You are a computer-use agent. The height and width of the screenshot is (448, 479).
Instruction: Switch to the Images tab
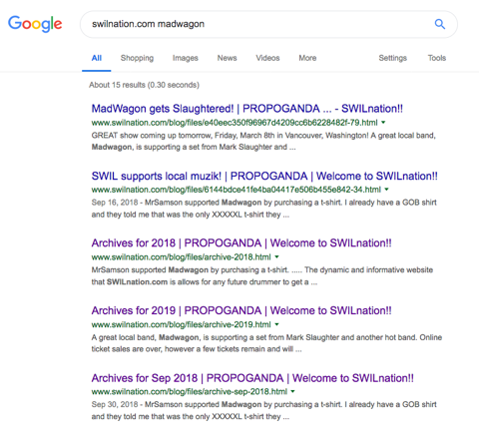(186, 58)
